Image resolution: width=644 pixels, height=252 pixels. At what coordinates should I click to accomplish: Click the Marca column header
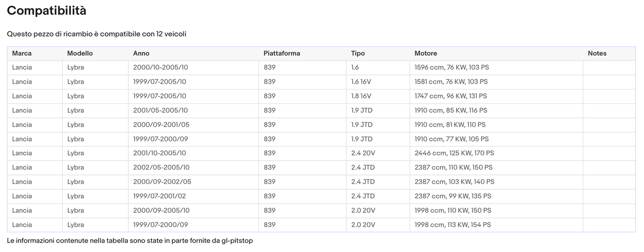pos(22,53)
